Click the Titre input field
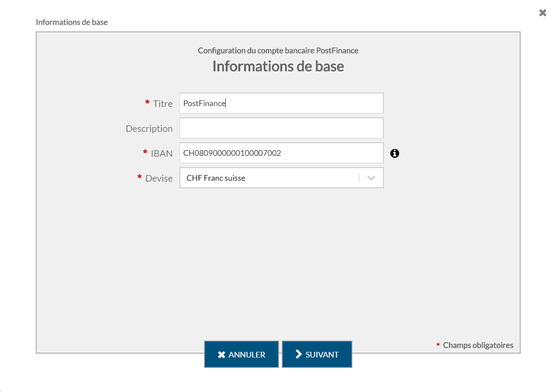 [281, 103]
